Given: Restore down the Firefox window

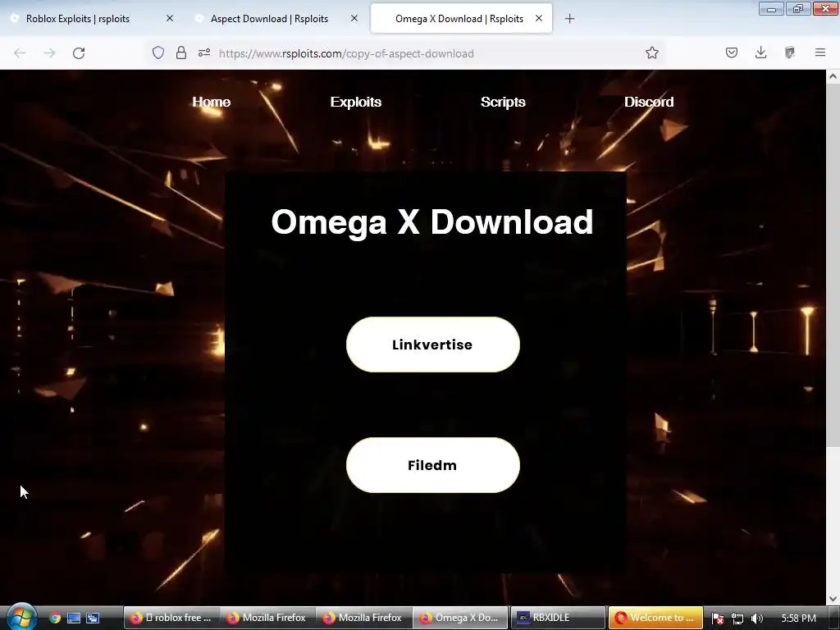Looking at the screenshot, I should click(798, 8).
